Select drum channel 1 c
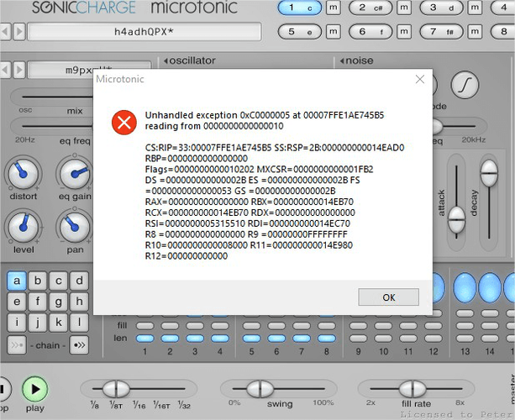This screenshot has height=420, width=515. point(300,8)
